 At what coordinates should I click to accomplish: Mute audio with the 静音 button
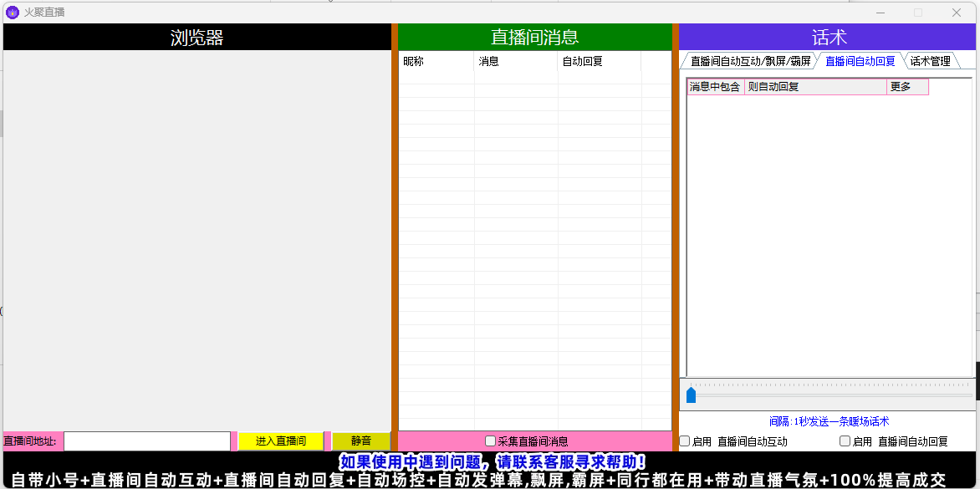(x=361, y=441)
